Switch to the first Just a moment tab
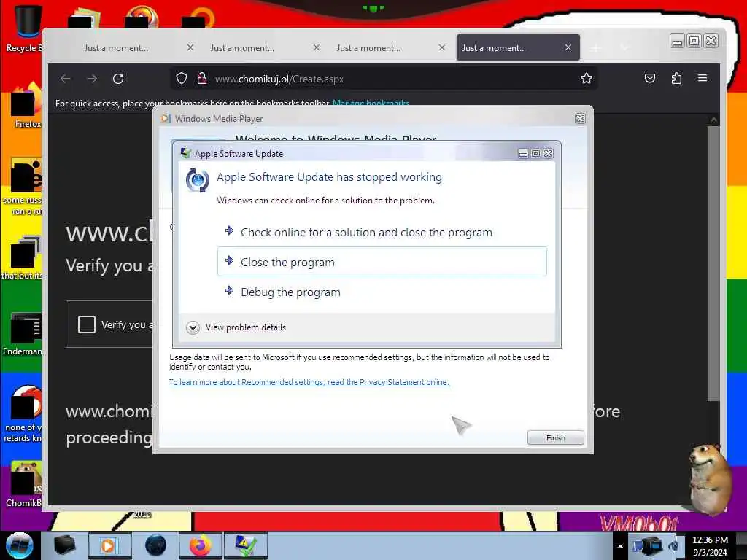 coord(116,47)
